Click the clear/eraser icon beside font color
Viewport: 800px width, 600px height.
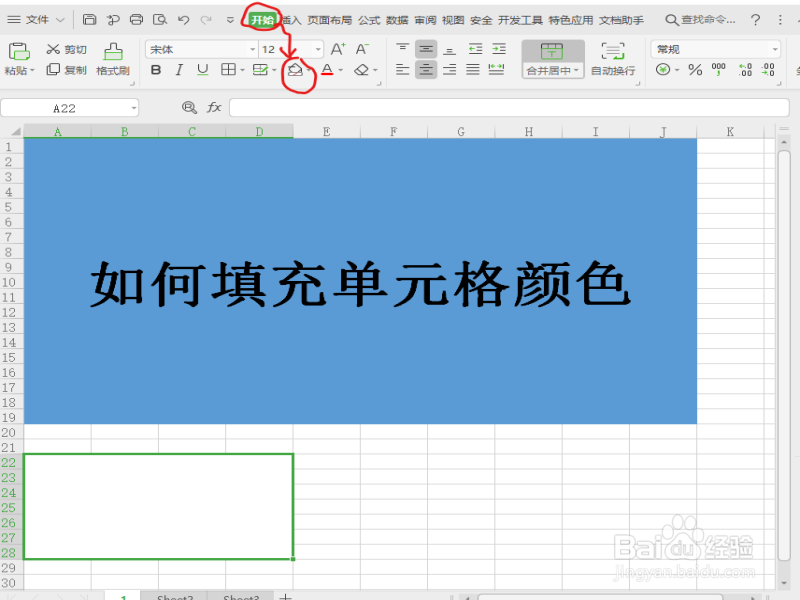pos(362,70)
